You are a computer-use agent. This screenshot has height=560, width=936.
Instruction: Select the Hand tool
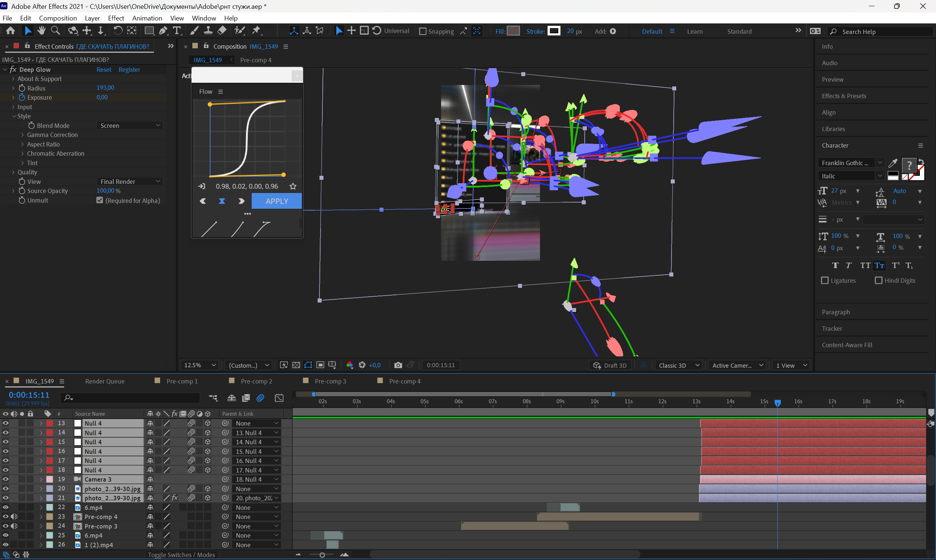coord(41,30)
